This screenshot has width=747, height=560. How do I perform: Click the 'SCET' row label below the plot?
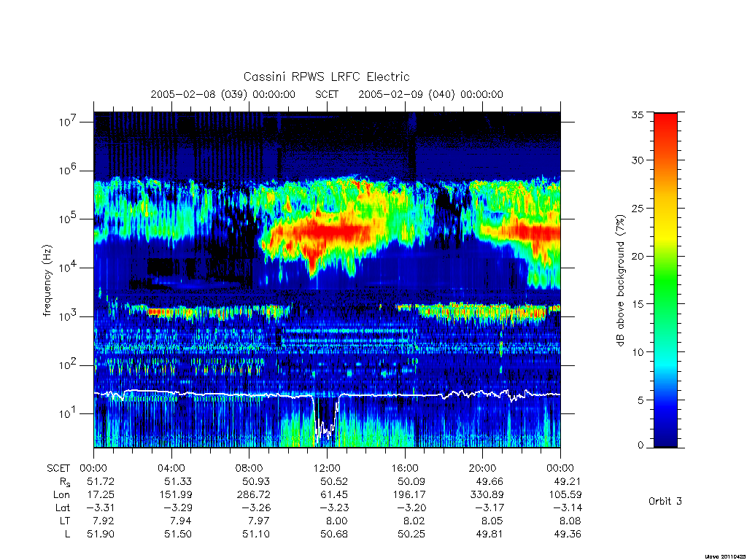pyautogui.click(x=58, y=468)
